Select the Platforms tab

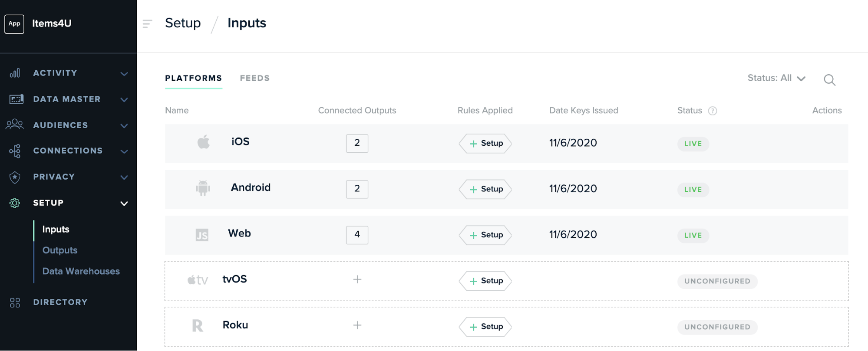(x=194, y=78)
